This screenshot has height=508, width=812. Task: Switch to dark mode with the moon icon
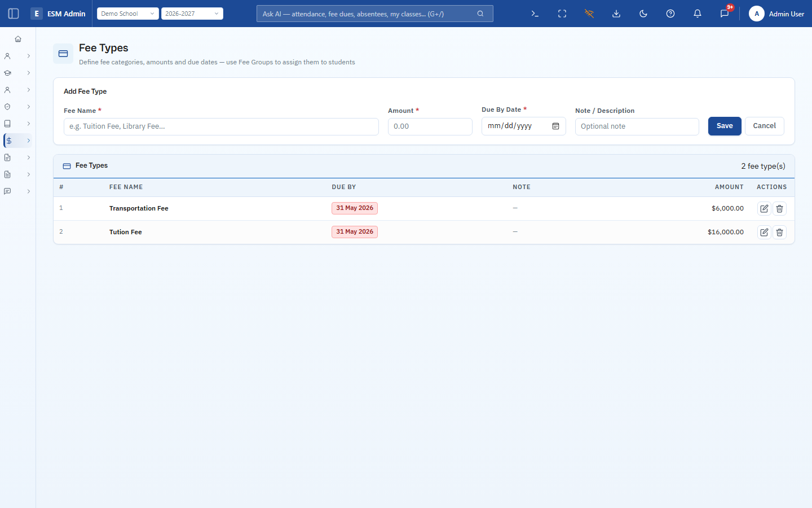[x=643, y=14]
